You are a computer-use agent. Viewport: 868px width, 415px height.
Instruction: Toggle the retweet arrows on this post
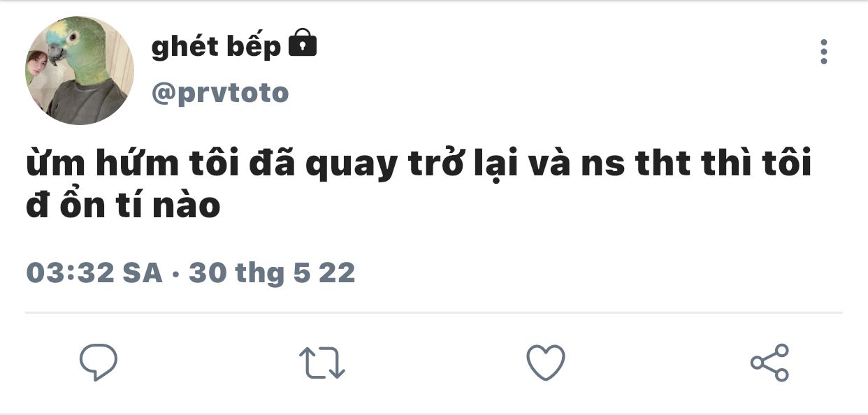pyautogui.click(x=322, y=363)
